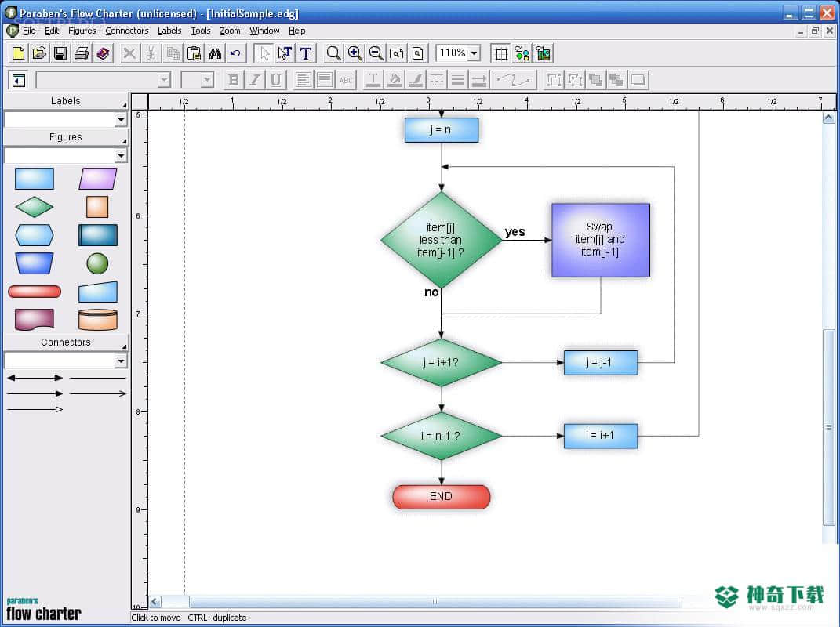Open the Figures menu

tap(82, 31)
